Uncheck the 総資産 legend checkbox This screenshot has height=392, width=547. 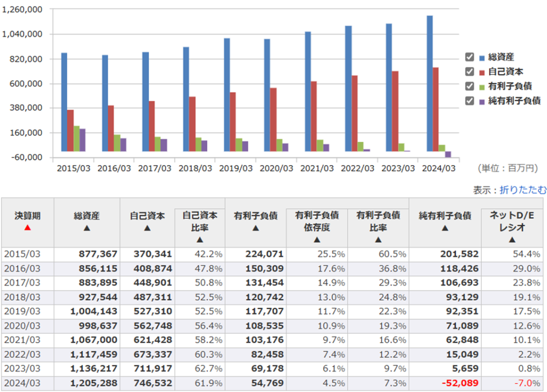470,57
